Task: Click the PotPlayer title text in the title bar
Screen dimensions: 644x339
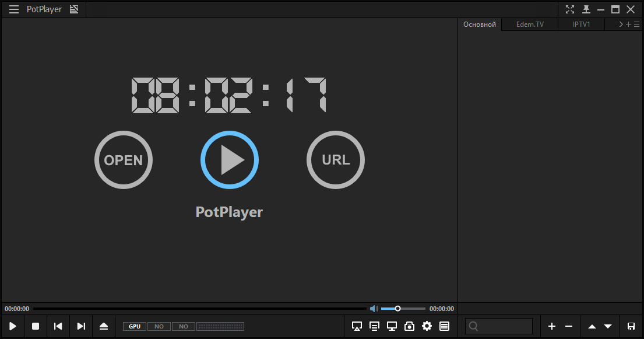Action: pos(44,9)
